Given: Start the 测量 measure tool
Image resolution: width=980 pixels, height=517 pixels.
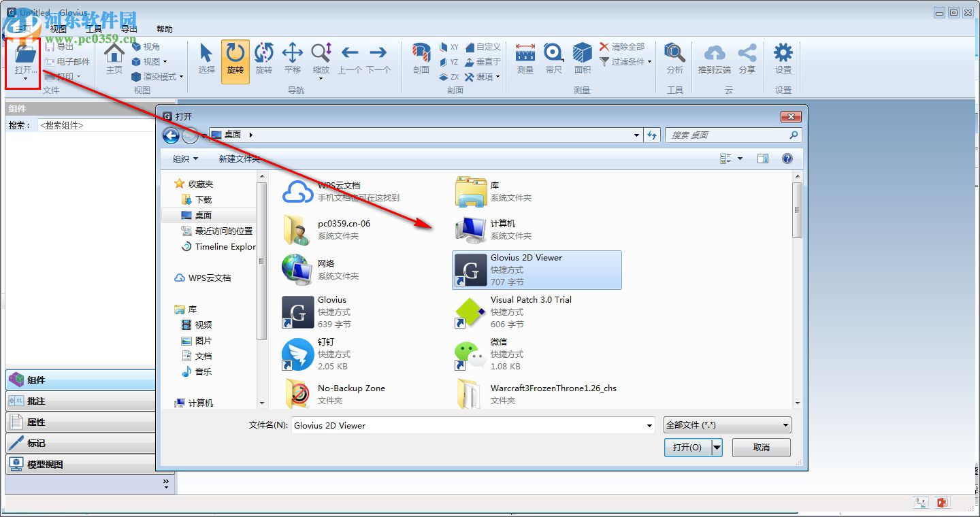Looking at the screenshot, I should pyautogui.click(x=525, y=59).
